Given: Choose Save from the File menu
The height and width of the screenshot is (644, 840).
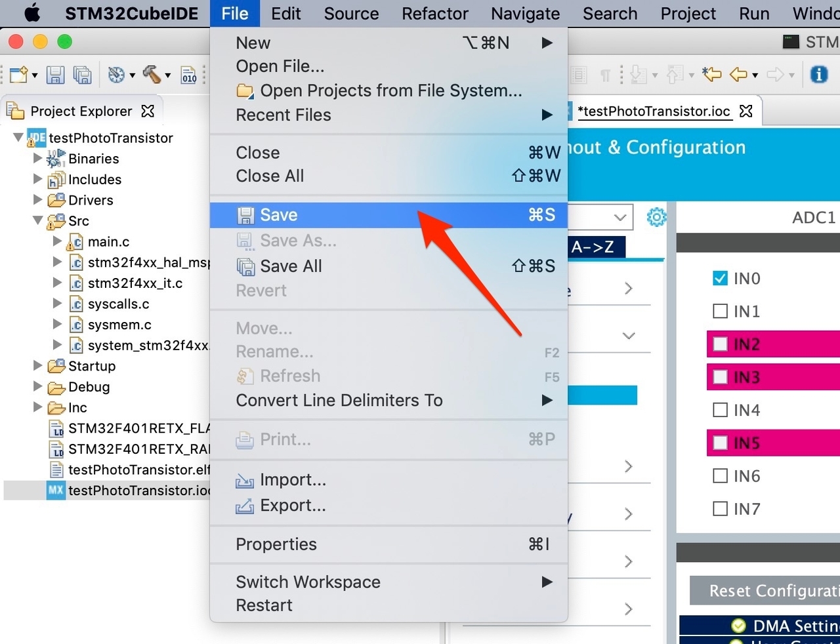Looking at the screenshot, I should pyautogui.click(x=388, y=215).
